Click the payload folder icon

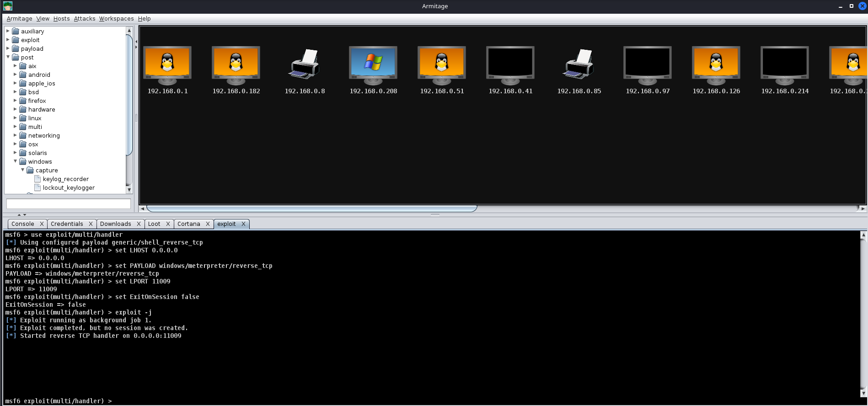(16, 48)
